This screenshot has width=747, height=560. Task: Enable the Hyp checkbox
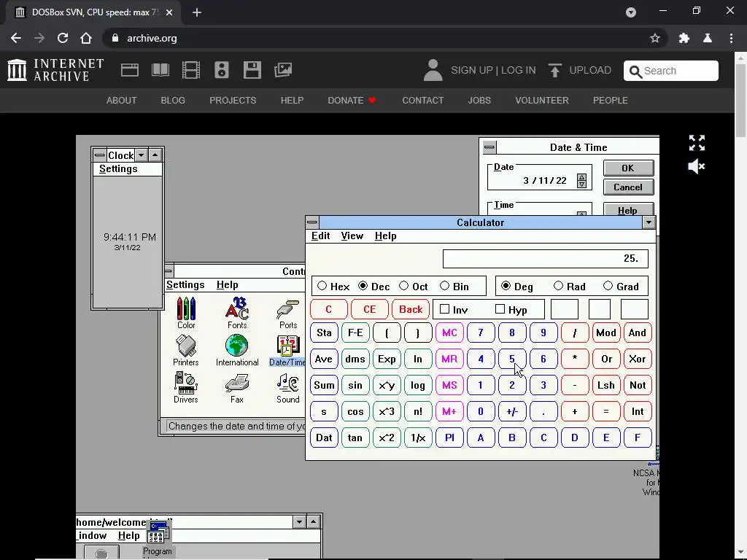pyautogui.click(x=500, y=309)
